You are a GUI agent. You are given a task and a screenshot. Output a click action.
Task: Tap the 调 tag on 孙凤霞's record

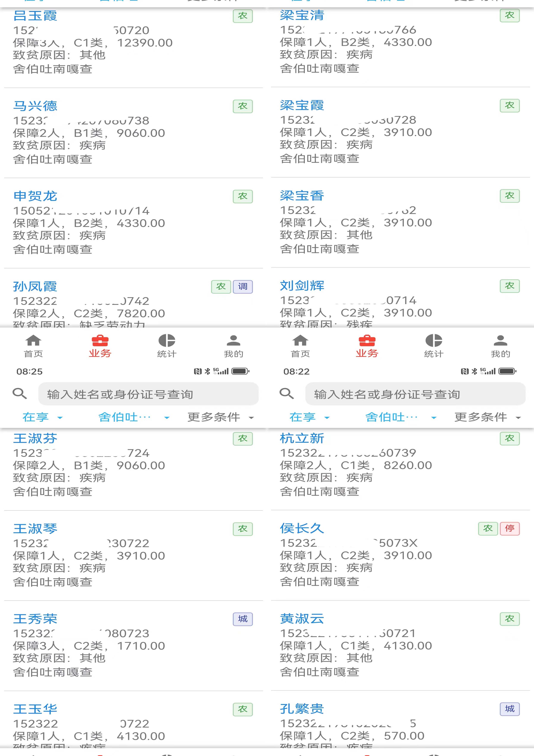243,287
